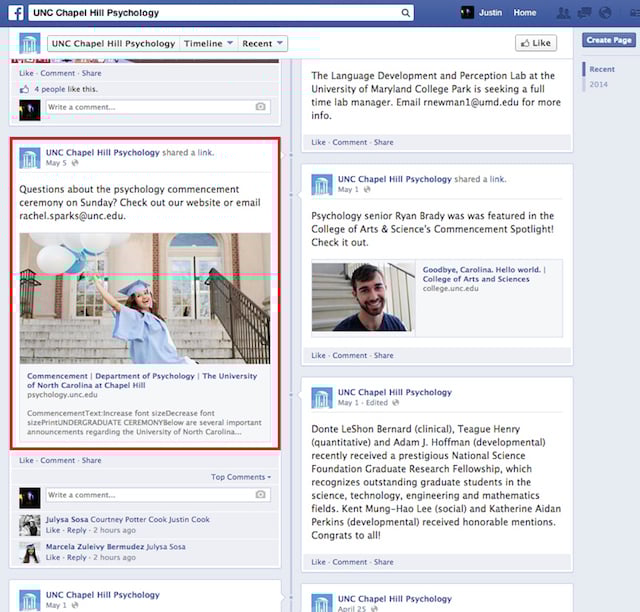Open Commencement Department of Psychology link title
640x612 pixels.
(142, 381)
